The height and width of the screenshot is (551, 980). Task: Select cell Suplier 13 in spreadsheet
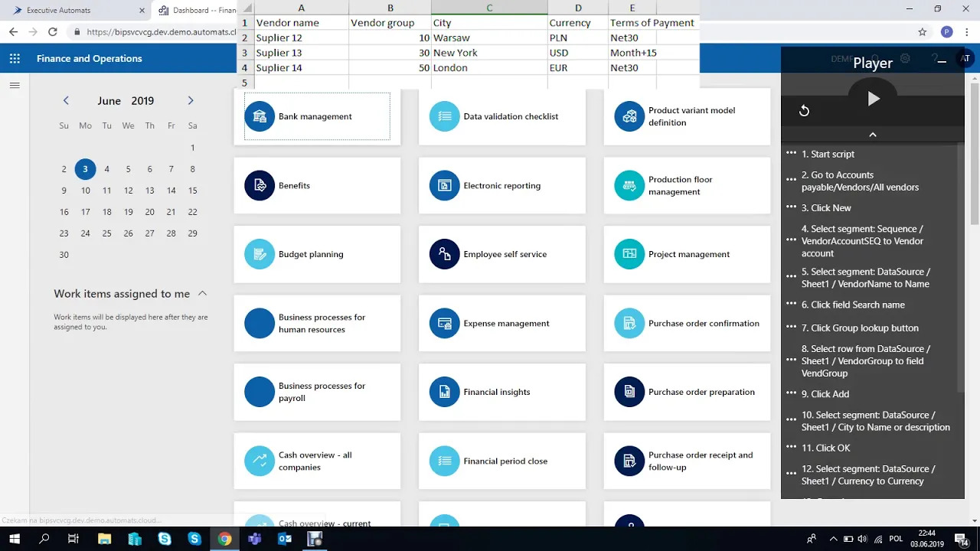pyautogui.click(x=301, y=53)
